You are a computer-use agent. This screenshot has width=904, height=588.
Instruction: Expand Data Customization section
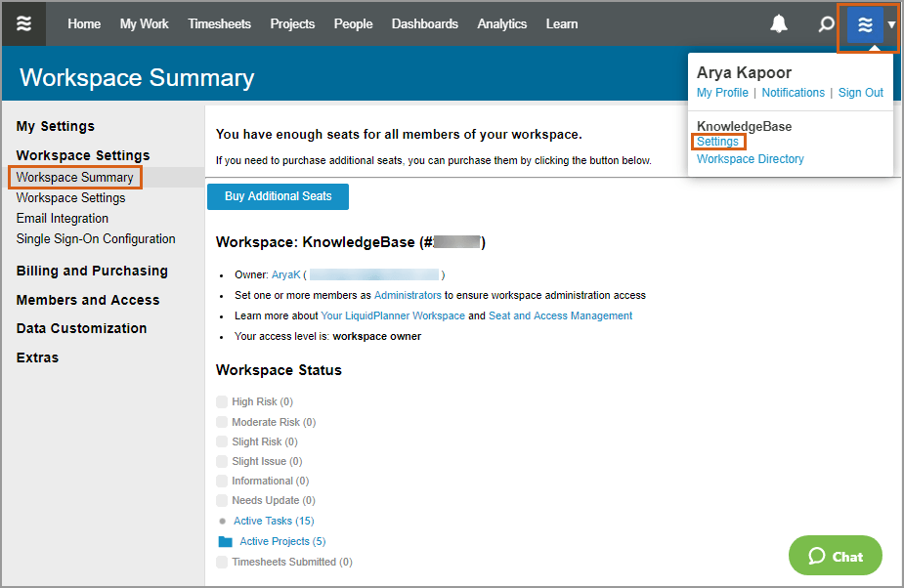click(x=82, y=328)
